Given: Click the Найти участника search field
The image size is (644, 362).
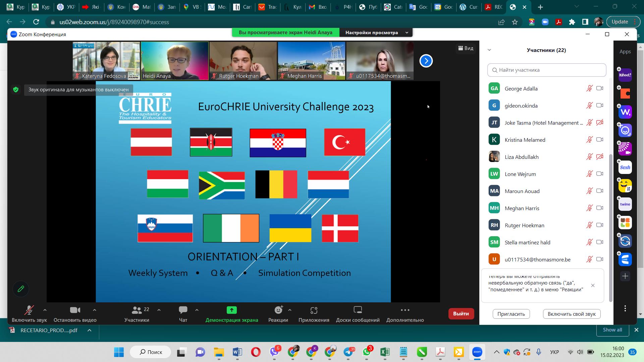Looking at the screenshot, I should click(547, 70).
